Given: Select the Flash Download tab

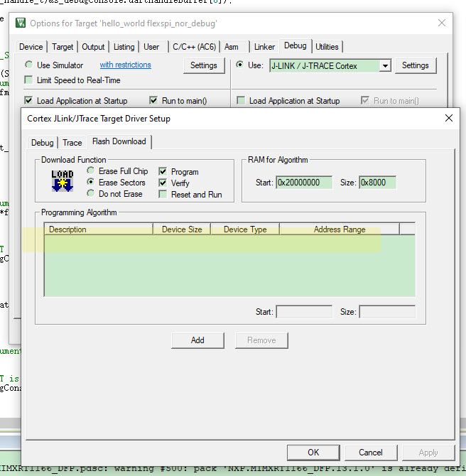Looking at the screenshot, I should [x=119, y=141].
